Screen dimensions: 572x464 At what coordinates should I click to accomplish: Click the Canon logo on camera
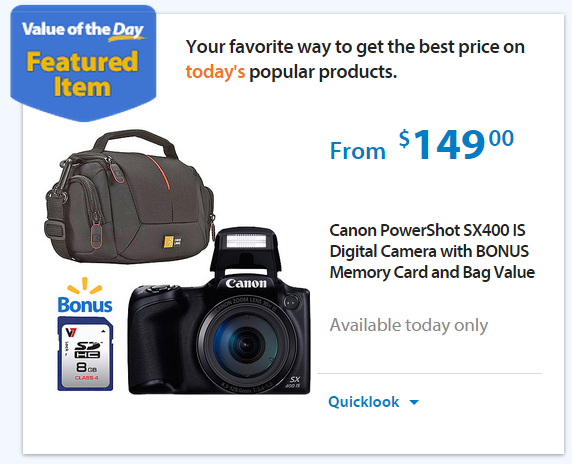(x=246, y=283)
